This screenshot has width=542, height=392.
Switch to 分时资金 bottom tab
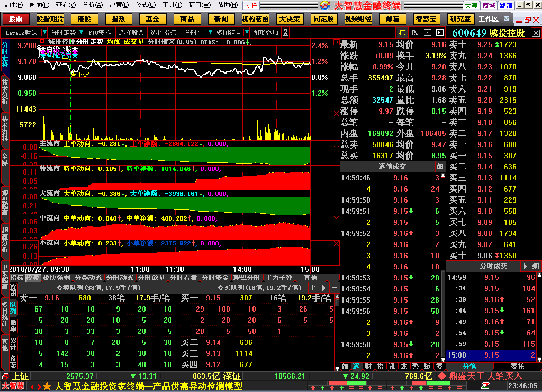tap(215, 278)
